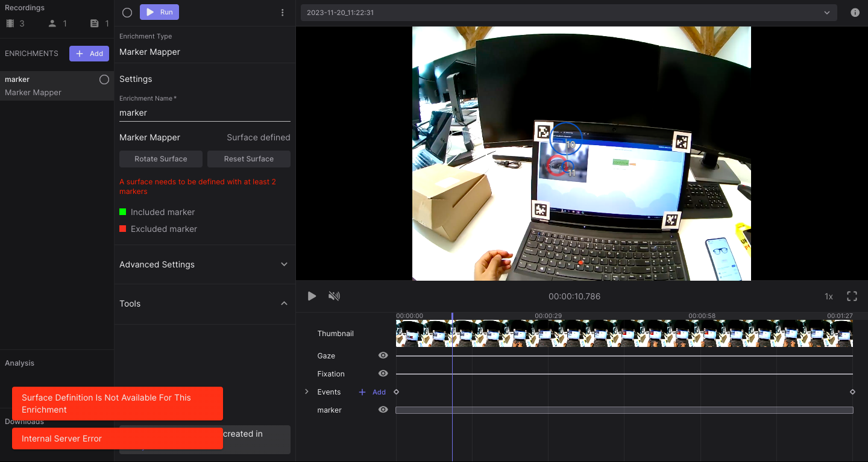868x462 pixels.
Task: Open the Recordings section
Action: [x=25, y=8]
